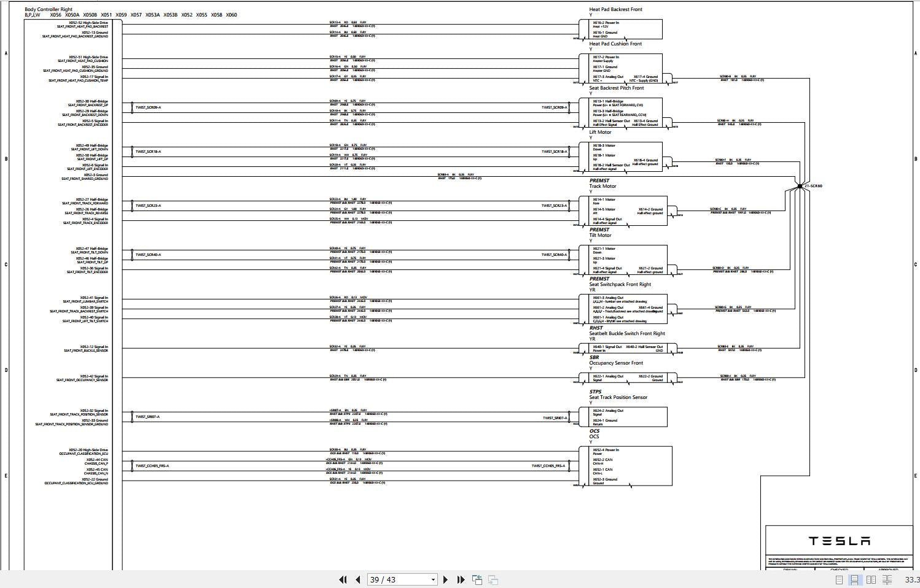Screen dimensions: 920x588
Task: Click the zoom percentage value 33.3
Action: 911,579
